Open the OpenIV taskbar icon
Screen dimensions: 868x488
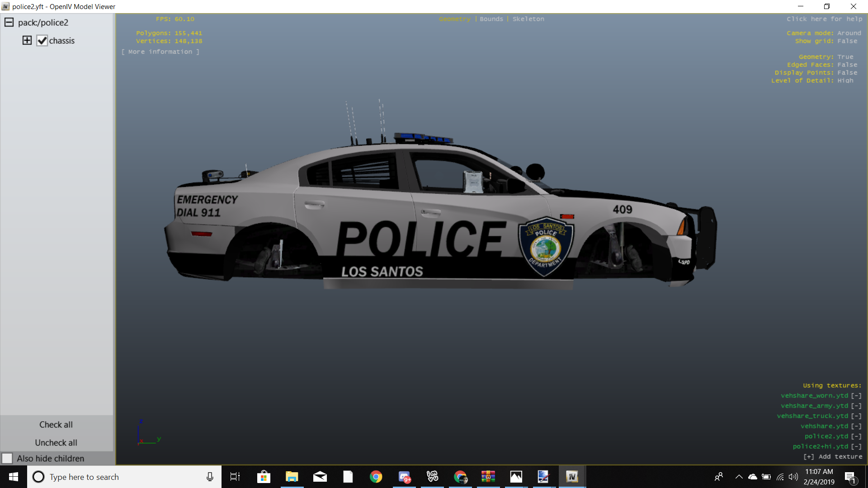click(x=572, y=477)
